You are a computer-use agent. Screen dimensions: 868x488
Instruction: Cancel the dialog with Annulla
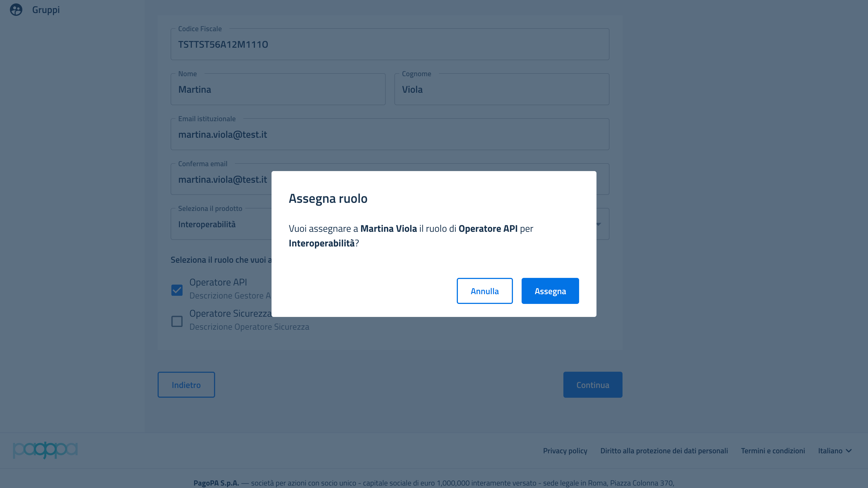click(x=484, y=291)
